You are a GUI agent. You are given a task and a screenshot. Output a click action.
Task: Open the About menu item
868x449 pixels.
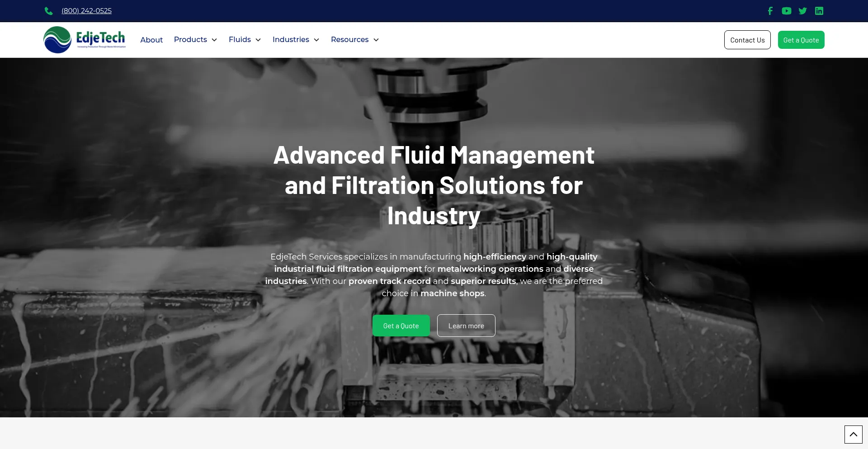pyautogui.click(x=151, y=40)
